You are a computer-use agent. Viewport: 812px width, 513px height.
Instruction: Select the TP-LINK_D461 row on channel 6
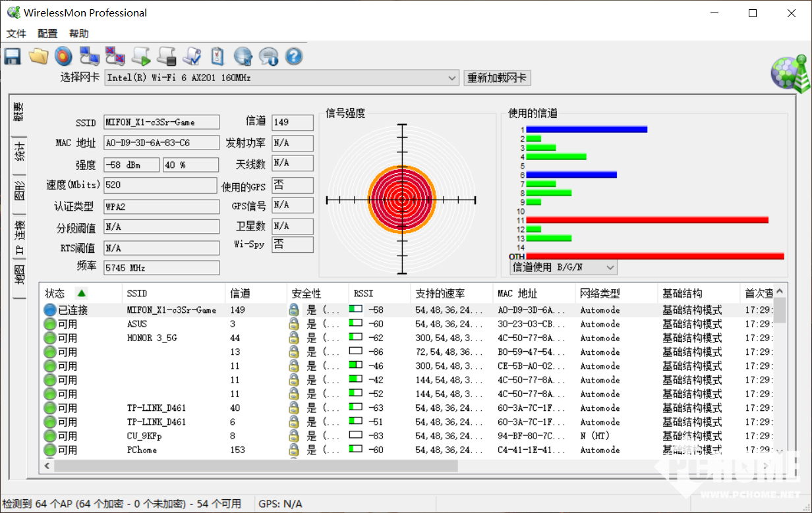407,422
